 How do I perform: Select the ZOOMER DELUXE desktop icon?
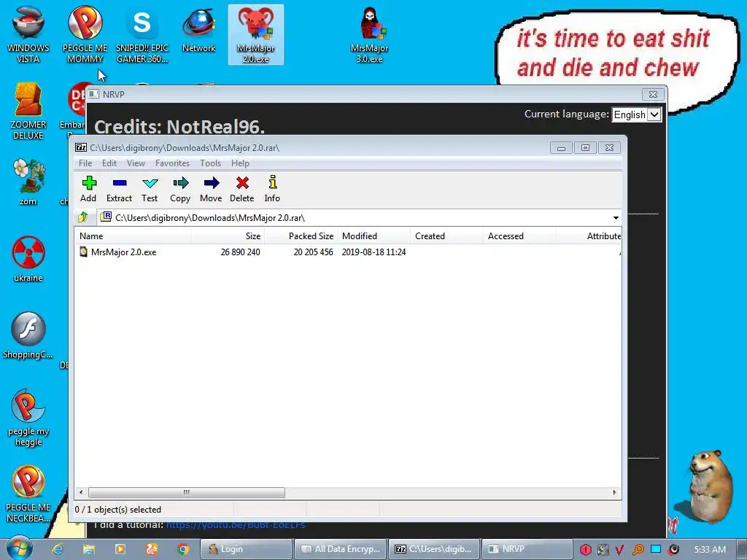coord(28,111)
